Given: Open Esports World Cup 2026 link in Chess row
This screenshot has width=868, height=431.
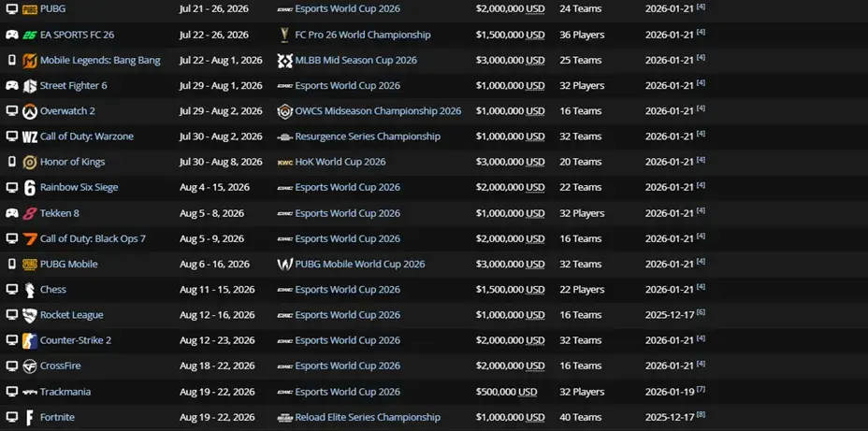Looking at the screenshot, I should [x=348, y=290].
